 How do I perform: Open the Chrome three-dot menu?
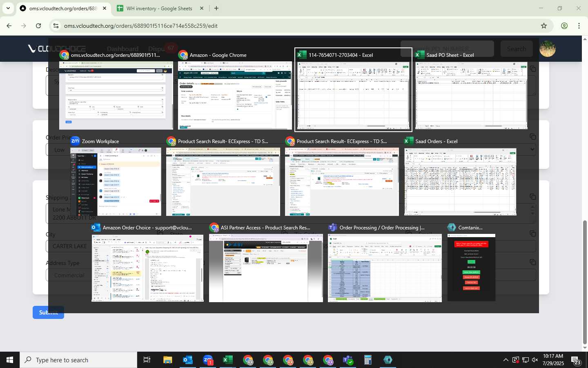click(579, 26)
